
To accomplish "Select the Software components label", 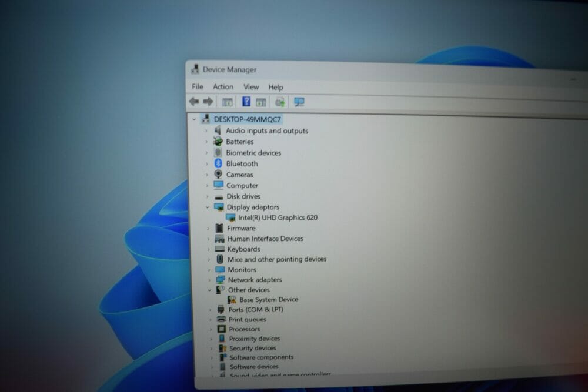I will click(x=262, y=357).
